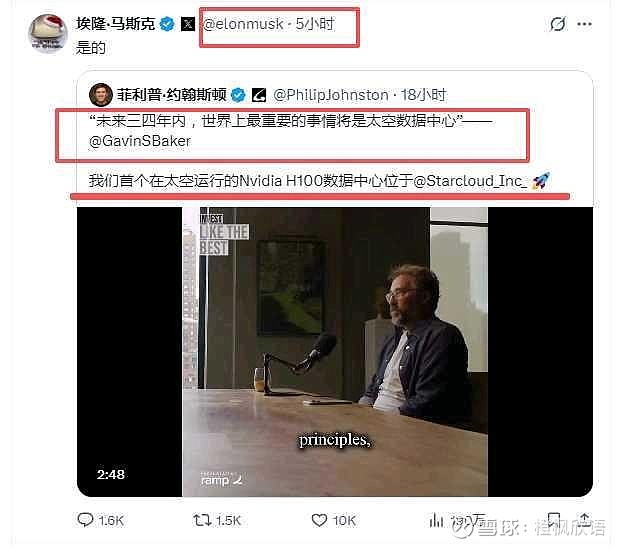This screenshot has width=624, height=547.
Task: Like the post with 10K heart
Action: click(x=319, y=520)
